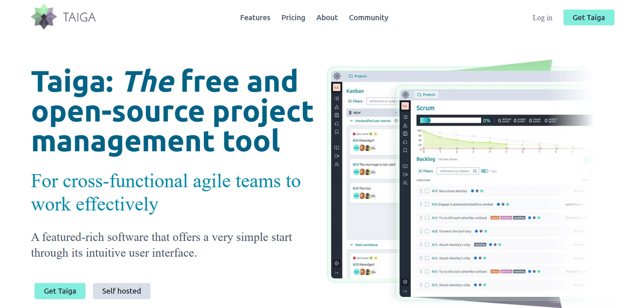Click the bookmark icon in Kanban sidebar
The image size is (644, 308).
[x=337, y=132]
